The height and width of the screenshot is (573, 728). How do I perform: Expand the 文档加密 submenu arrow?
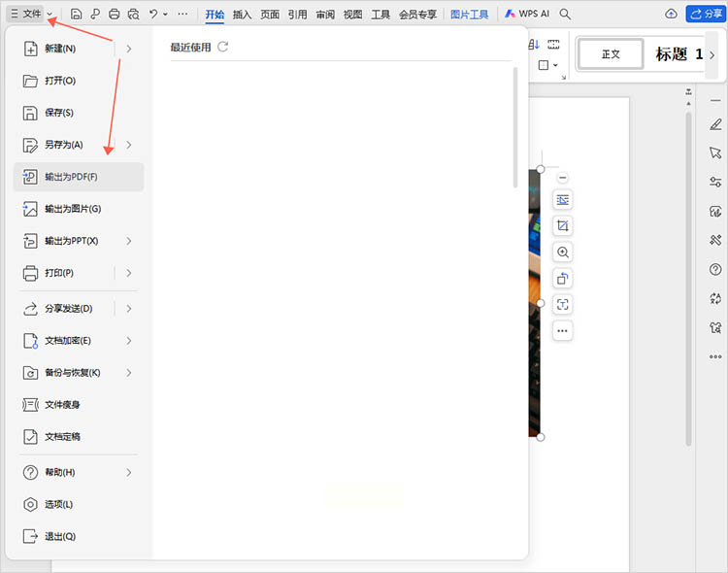coord(128,341)
